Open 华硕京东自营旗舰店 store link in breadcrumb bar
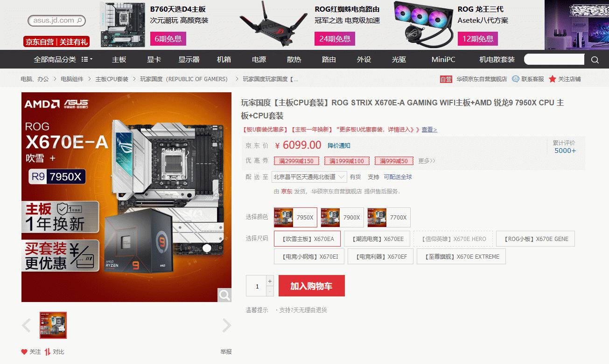The height and width of the screenshot is (364, 609). [482, 79]
